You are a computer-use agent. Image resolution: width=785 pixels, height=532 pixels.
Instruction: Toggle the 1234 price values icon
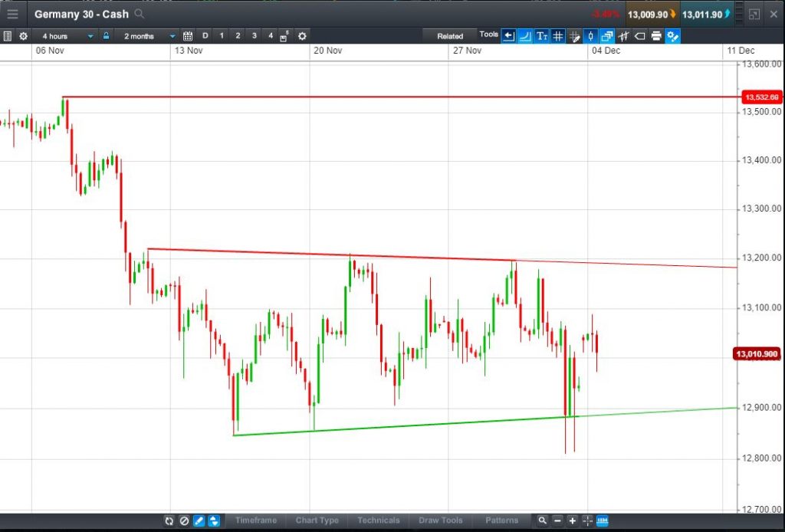(603, 521)
